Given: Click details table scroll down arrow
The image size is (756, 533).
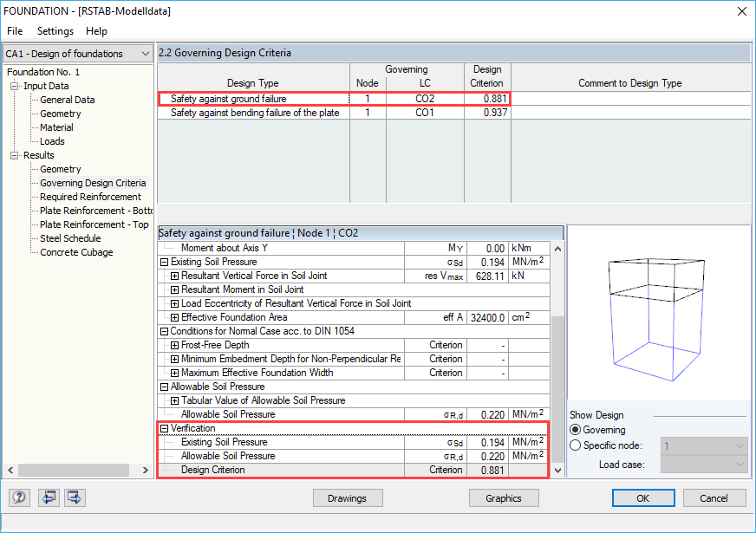Looking at the screenshot, I should pos(557,471).
